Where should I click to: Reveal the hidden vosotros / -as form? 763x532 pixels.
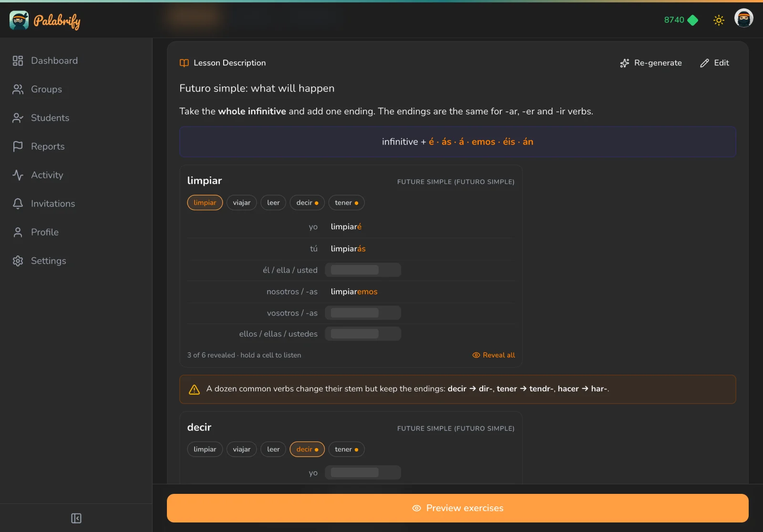coord(363,313)
